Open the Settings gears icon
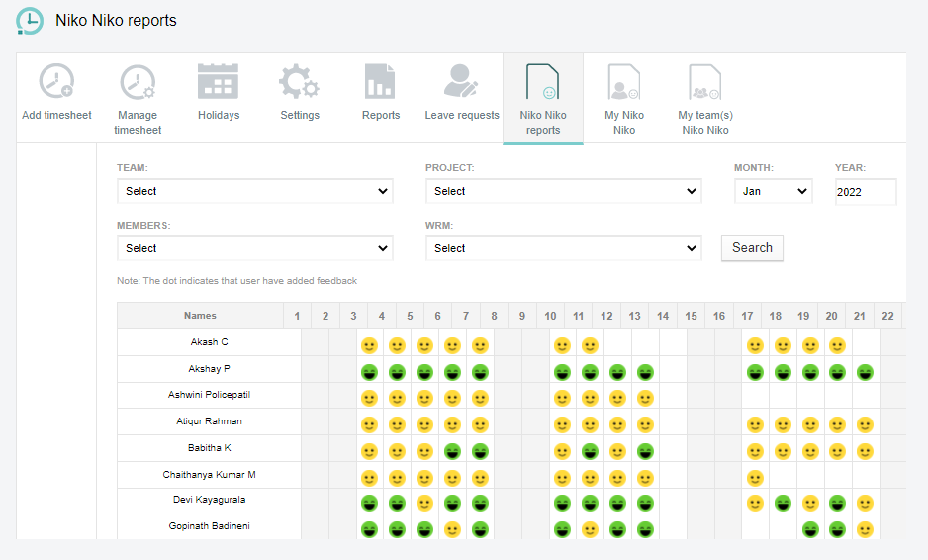928x560 pixels. (x=299, y=82)
